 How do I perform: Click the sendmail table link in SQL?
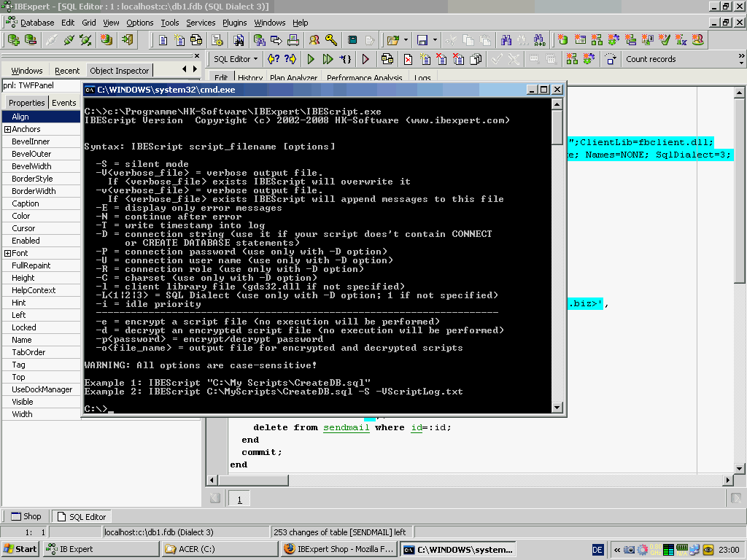pyautogui.click(x=347, y=427)
